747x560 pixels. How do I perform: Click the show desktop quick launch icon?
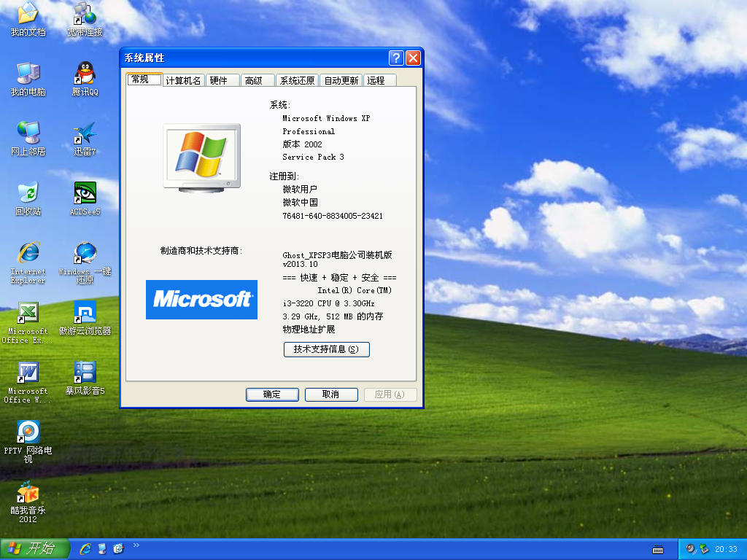point(102,548)
